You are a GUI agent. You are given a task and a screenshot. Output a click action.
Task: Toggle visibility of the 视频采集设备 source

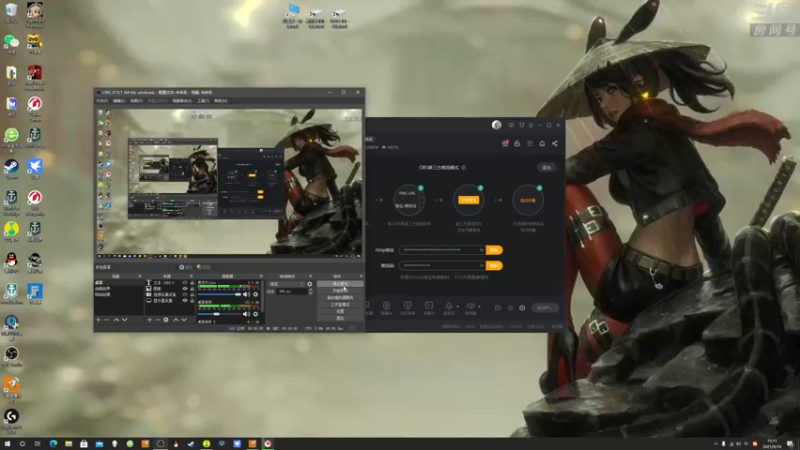coord(185,295)
